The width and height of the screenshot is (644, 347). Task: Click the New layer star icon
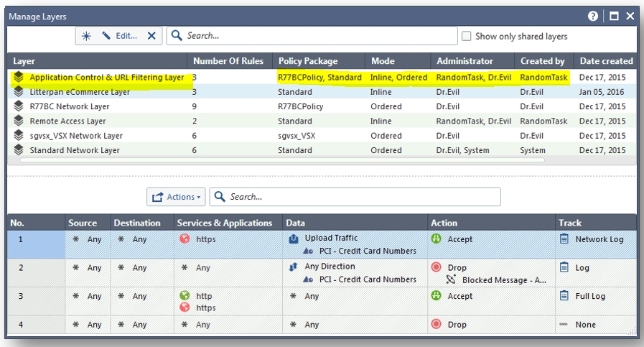coord(87,36)
